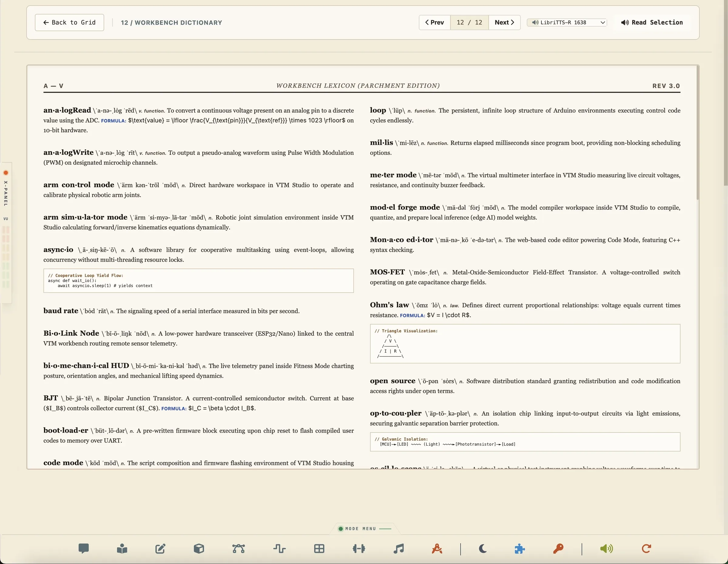Image resolution: width=728 pixels, height=564 pixels.
Task: Toggle the MODE MENU handle
Action: pyautogui.click(x=364, y=529)
